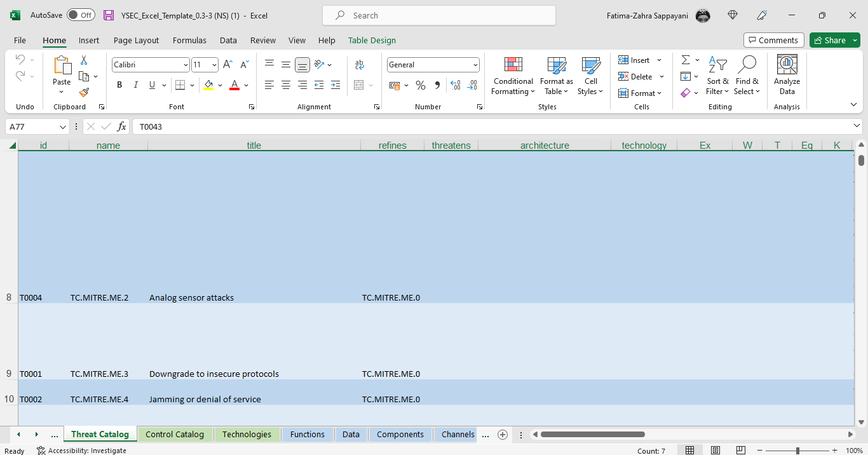The image size is (868, 455).
Task: Click Accounting Number Format icon
Action: click(395, 85)
